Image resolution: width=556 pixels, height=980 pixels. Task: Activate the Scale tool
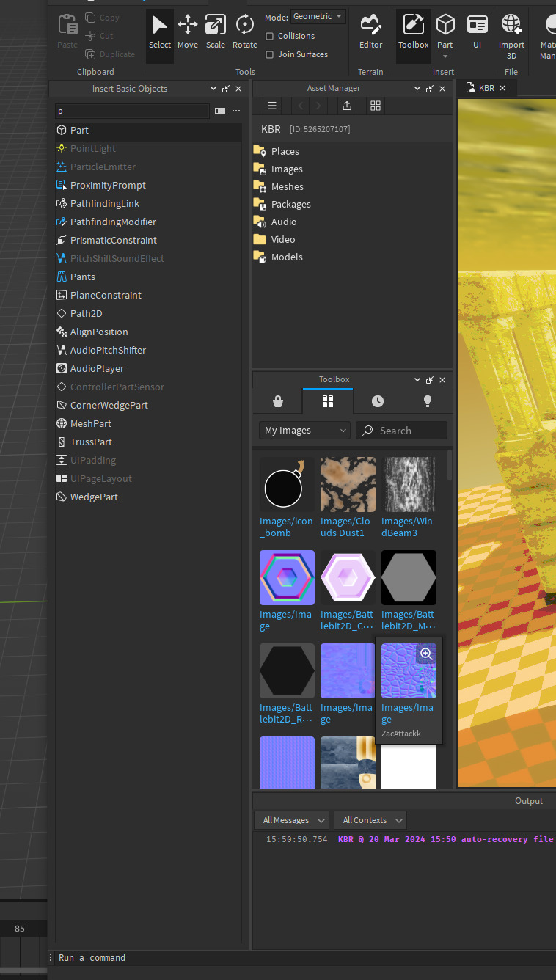(216, 32)
